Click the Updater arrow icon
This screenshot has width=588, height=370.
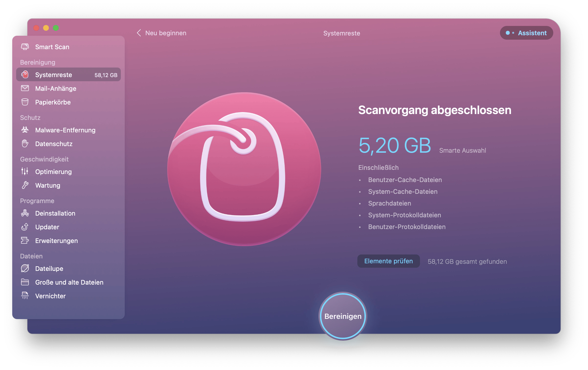(x=25, y=227)
